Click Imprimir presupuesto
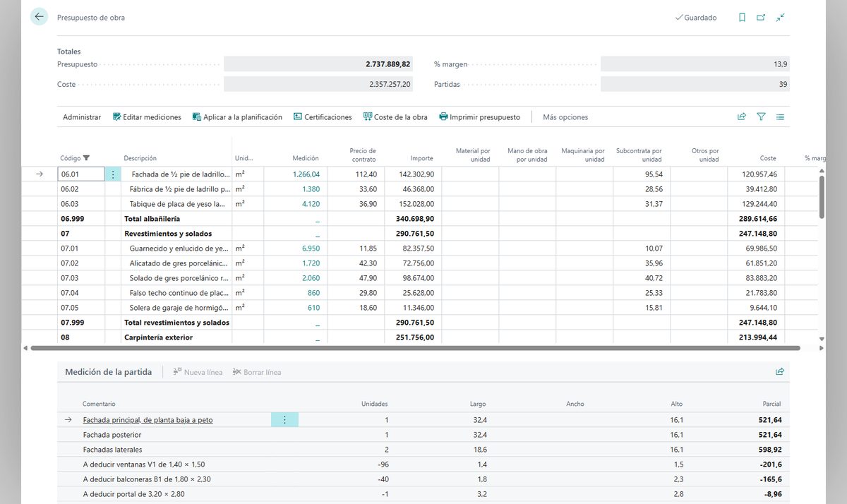Viewport: 847px width, 504px height. [x=479, y=117]
